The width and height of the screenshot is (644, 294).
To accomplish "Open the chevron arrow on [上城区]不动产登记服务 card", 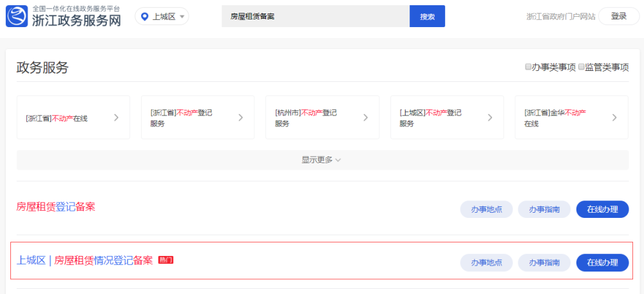I will tap(490, 117).
